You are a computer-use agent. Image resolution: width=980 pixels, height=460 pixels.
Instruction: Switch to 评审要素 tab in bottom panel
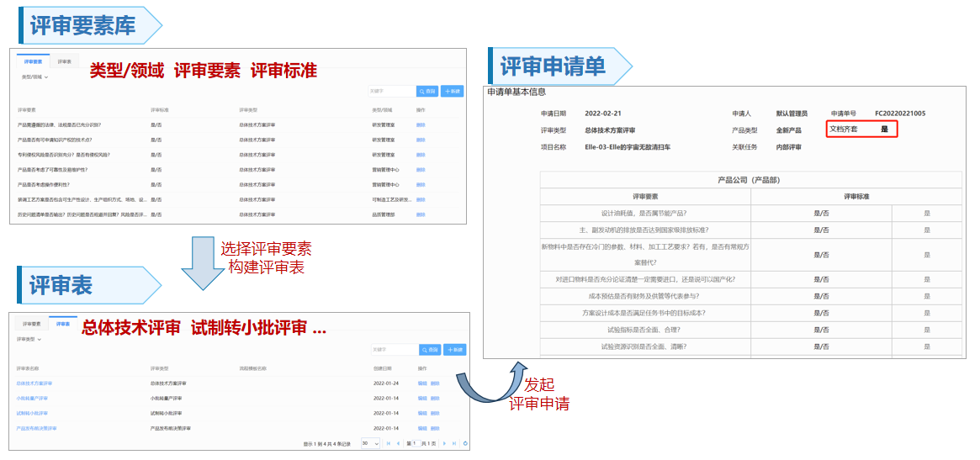31,324
